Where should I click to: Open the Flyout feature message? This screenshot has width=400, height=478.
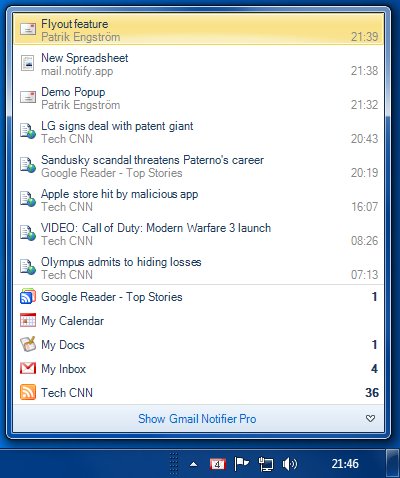click(199, 29)
